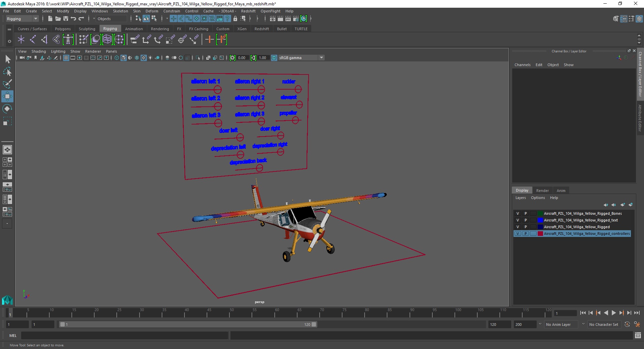Click the Create Lattice shelf icon
644x349 pixels.
[107, 40]
